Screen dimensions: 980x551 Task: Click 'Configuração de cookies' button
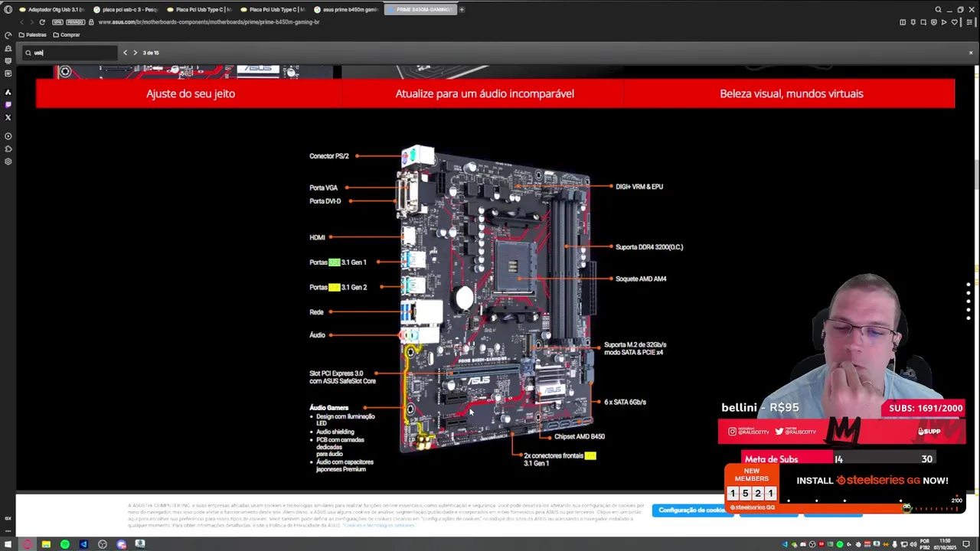pos(691,510)
